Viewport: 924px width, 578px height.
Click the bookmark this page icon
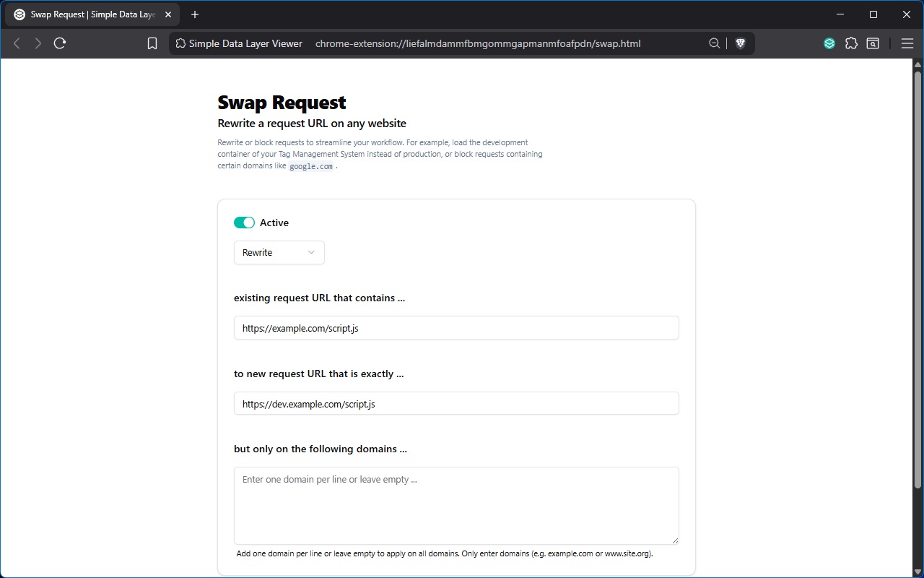coord(152,43)
